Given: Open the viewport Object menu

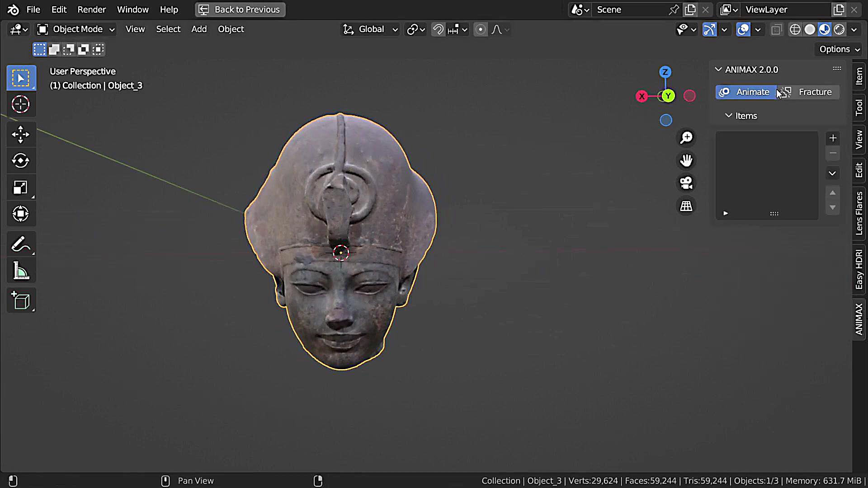Looking at the screenshot, I should (231, 29).
